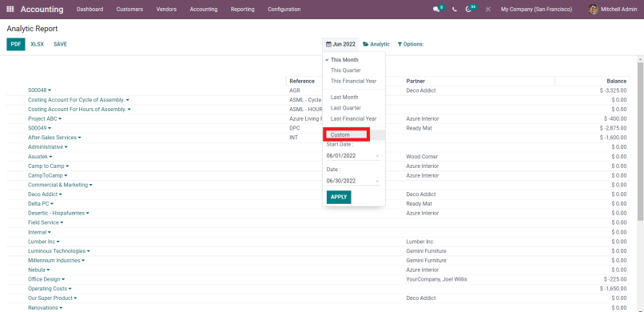Expand the Operating Costs row
644x312 pixels.
pyautogui.click(x=50, y=289)
